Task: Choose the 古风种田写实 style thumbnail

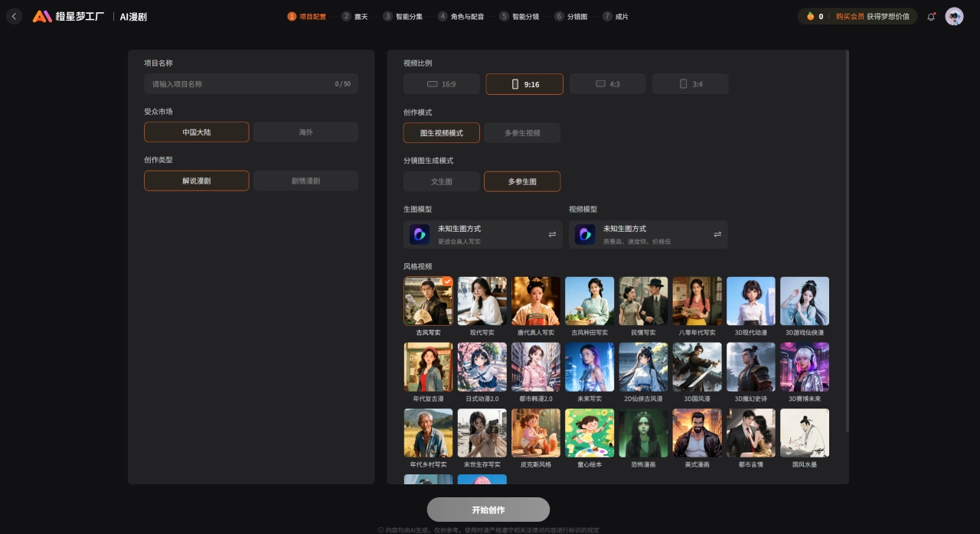Action: click(590, 301)
